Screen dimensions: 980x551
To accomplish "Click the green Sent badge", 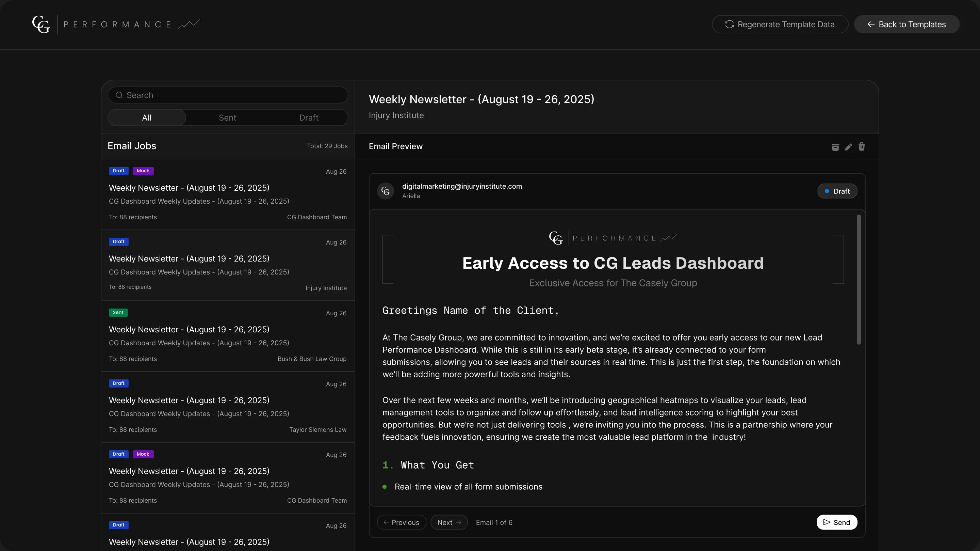I will [x=118, y=313].
